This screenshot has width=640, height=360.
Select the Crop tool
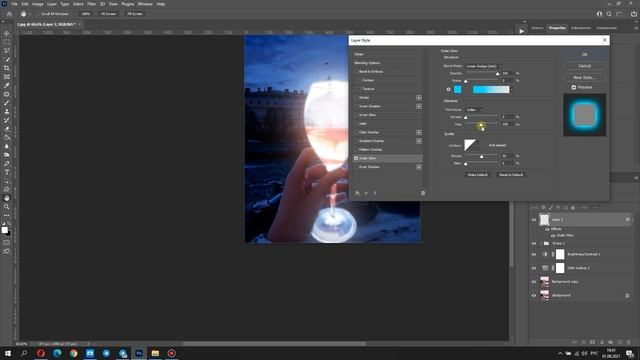tap(7, 68)
